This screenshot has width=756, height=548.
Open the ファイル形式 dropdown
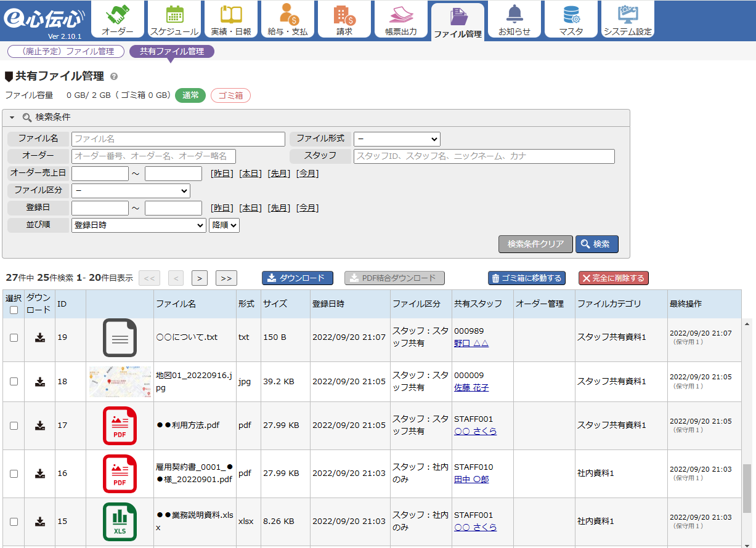click(397, 139)
